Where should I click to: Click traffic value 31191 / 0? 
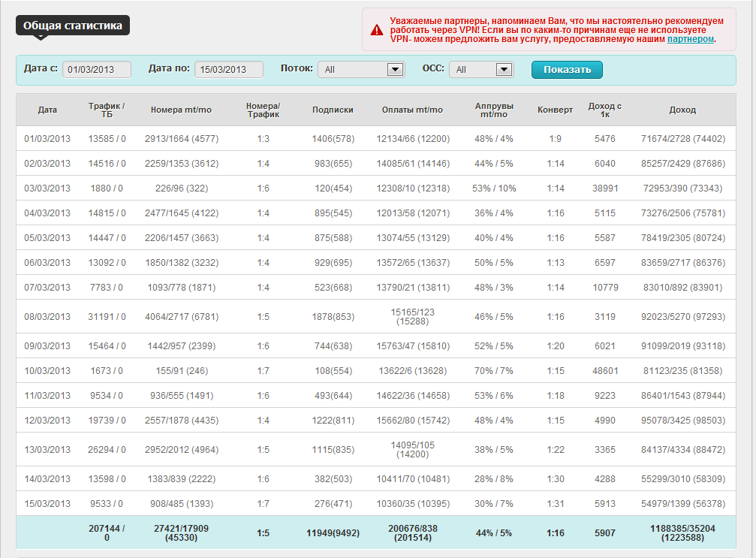tap(107, 317)
